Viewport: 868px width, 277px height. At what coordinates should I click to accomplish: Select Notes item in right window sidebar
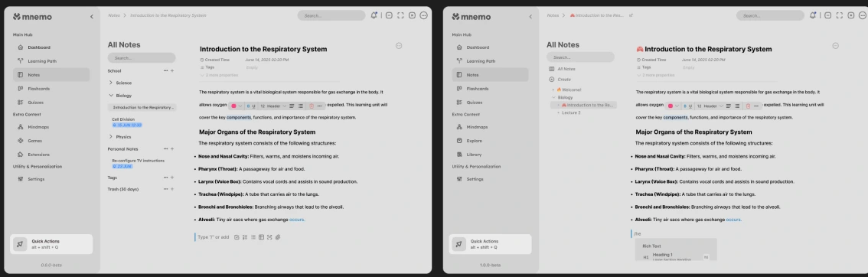(490, 75)
